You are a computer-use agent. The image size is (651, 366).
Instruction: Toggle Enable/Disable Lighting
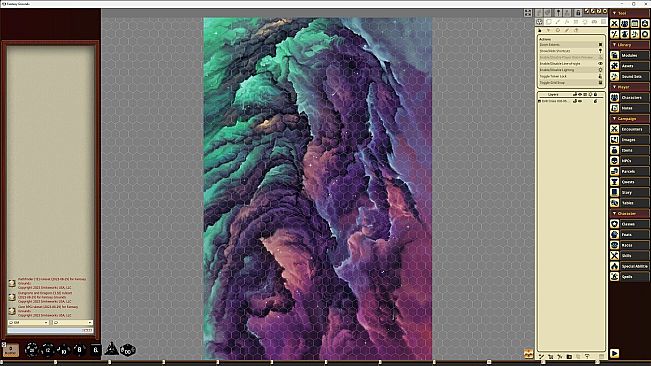[x=570, y=70]
